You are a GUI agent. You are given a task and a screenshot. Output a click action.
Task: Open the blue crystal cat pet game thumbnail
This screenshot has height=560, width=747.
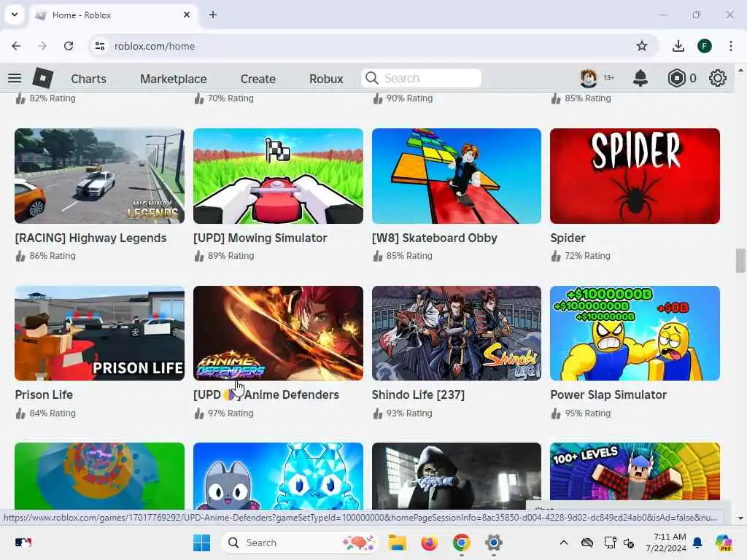tap(278, 476)
